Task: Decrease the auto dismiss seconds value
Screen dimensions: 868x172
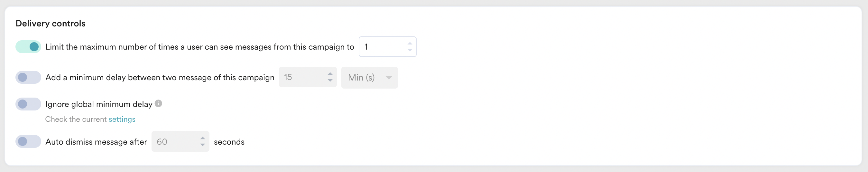Action: tap(202, 145)
